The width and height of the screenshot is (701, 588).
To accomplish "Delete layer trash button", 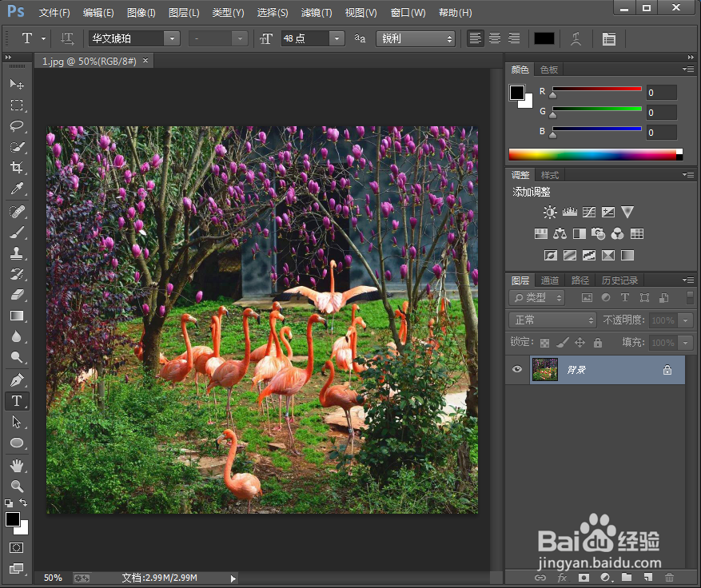I will [x=669, y=578].
